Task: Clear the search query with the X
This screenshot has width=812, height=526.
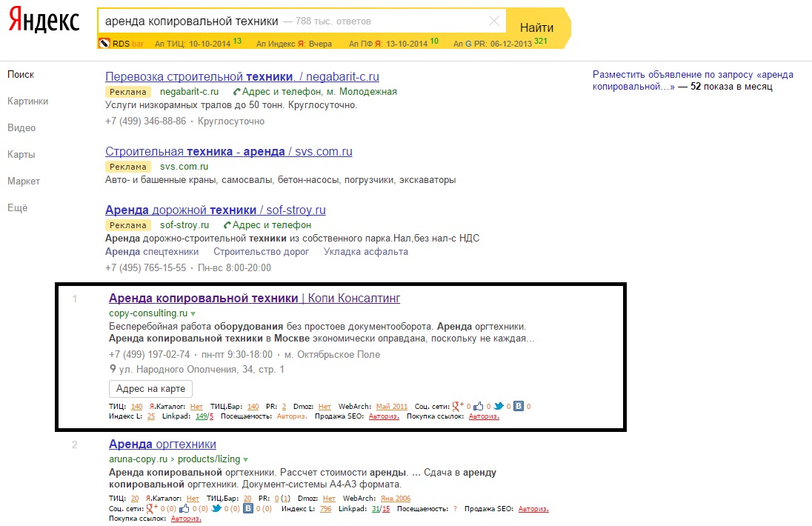Action: coord(494,21)
